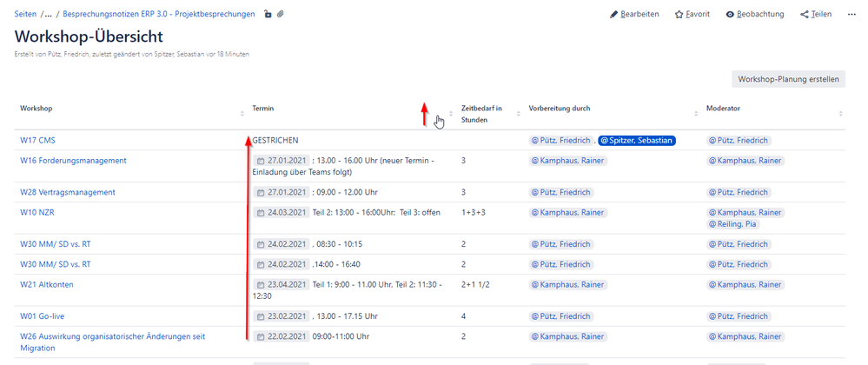This screenshot has width=868, height=365.
Task: Select the GESTRICHEN cell text
Action: tap(275, 141)
